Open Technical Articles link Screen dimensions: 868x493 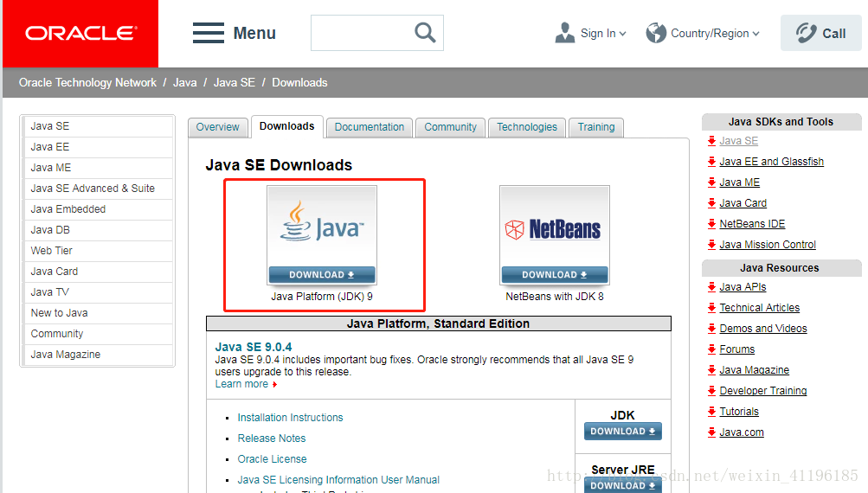coord(760,308)
